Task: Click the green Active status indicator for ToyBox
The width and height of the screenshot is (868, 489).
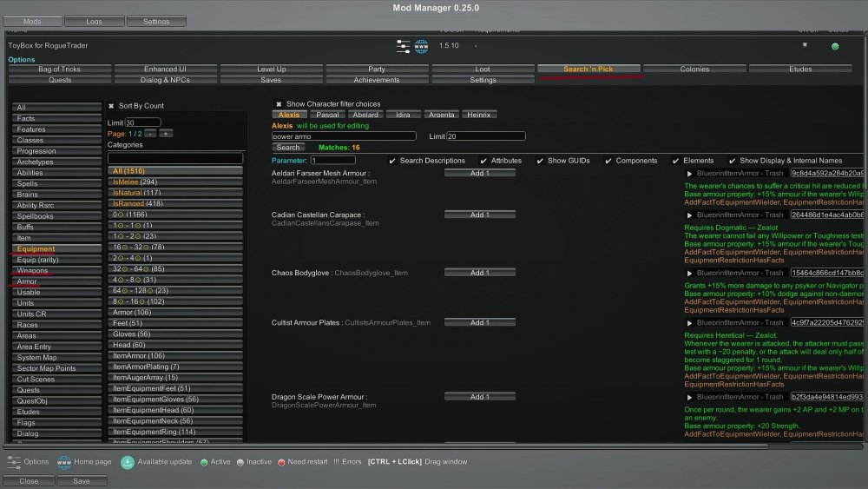Action: (835, 46)
